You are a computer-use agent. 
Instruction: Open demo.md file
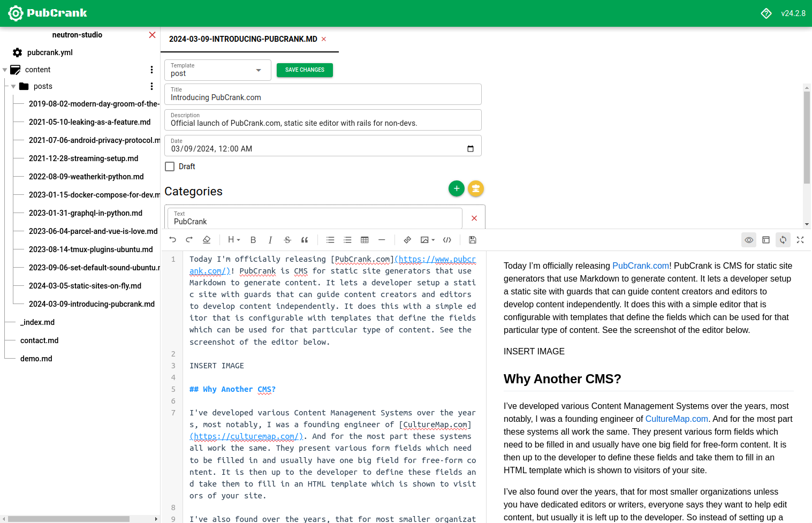(36, 359)
